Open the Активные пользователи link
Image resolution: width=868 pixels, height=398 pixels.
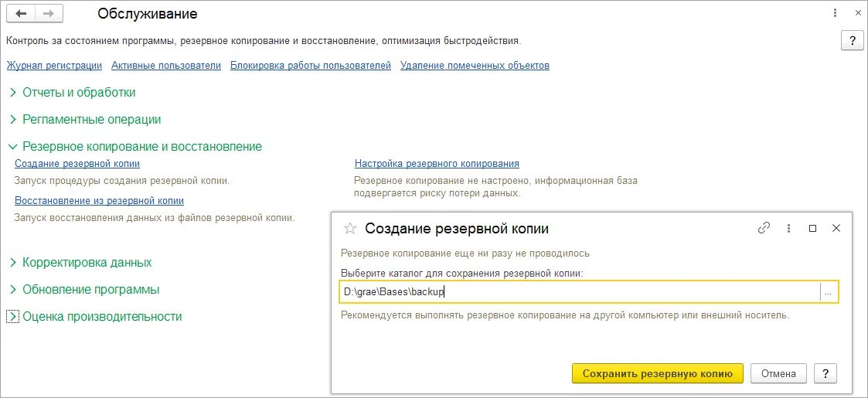(166, 66)
